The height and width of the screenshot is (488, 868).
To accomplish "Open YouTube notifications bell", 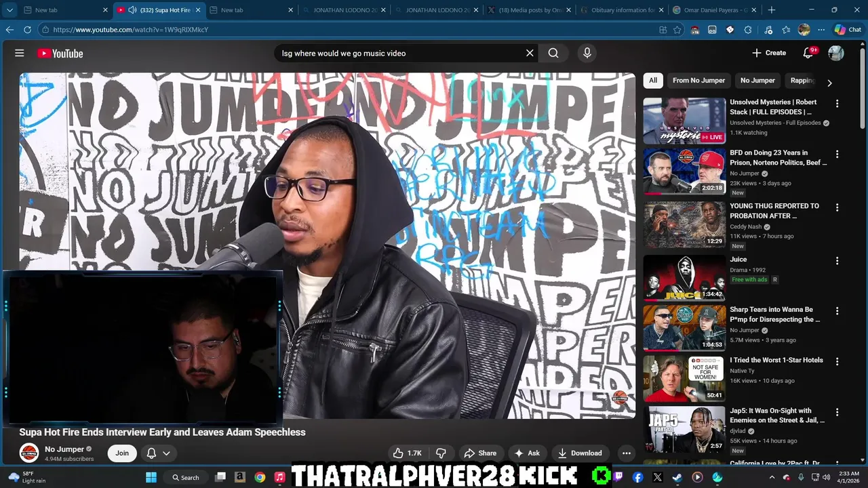I will point(808,53).
